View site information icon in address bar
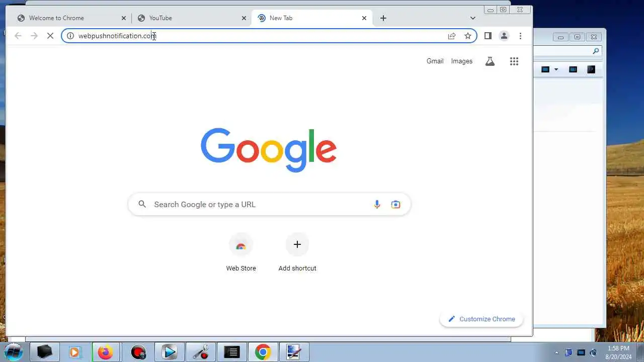 tap(70, 36)
